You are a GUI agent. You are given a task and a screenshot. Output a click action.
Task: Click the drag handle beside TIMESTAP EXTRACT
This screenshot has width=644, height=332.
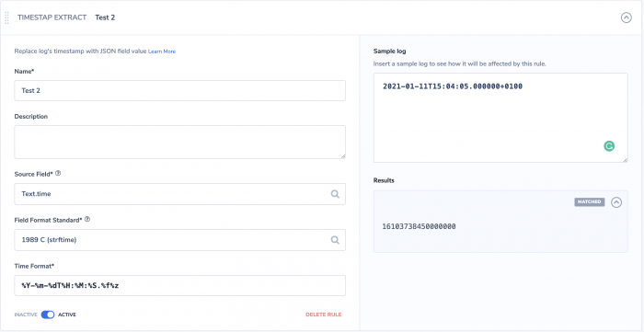pyautogui.click(x=6, y=17)
